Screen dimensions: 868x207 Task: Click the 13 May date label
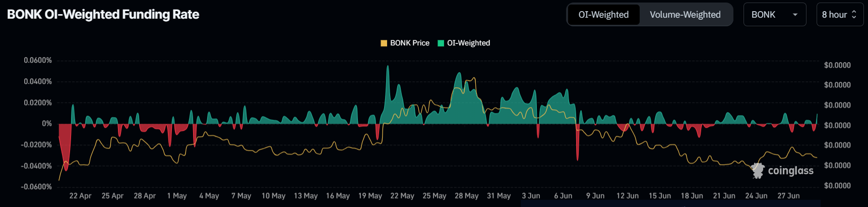pyautogui.click(x=305, y=196)
